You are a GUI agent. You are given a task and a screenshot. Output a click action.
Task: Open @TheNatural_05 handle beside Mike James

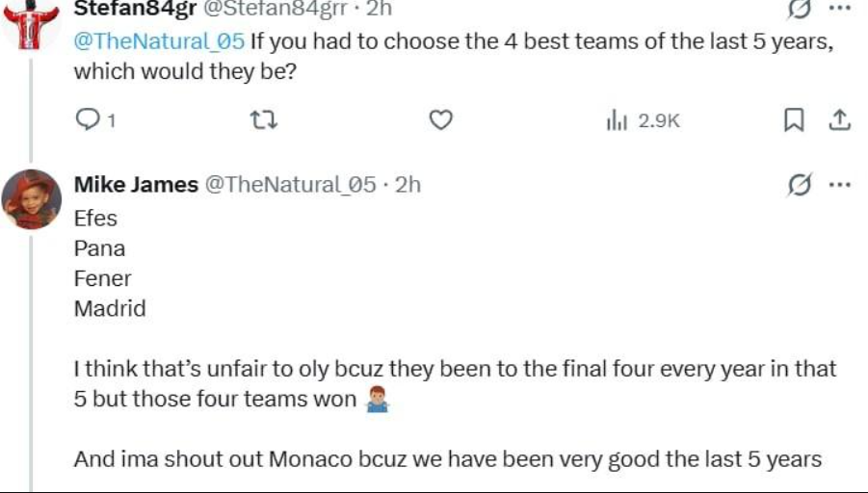[x=290, y=185]
